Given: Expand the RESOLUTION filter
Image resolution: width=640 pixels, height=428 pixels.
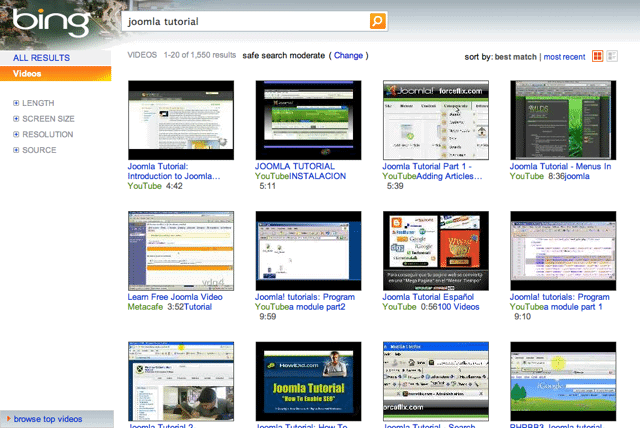Looking at the screenshot, I should 43,134.
